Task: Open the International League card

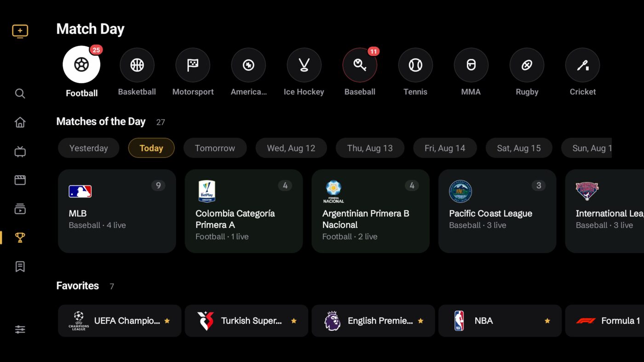Action: click(604, 211)
